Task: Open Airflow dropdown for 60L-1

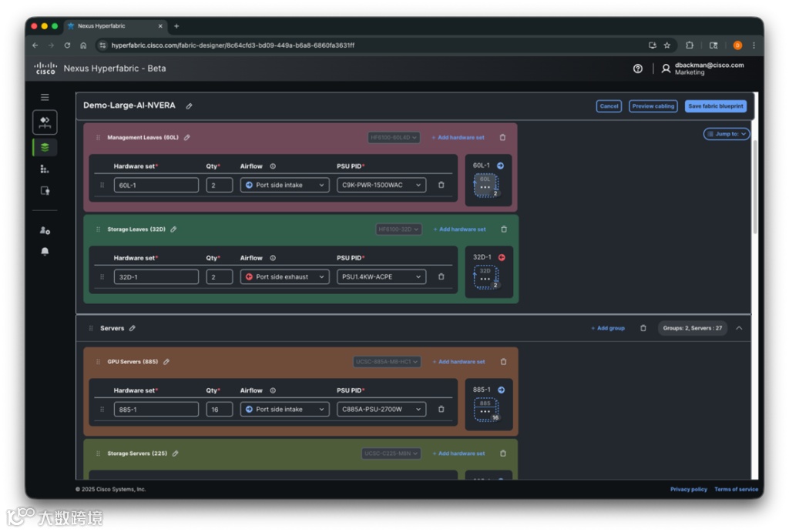Action: click(x=285, y=185)
